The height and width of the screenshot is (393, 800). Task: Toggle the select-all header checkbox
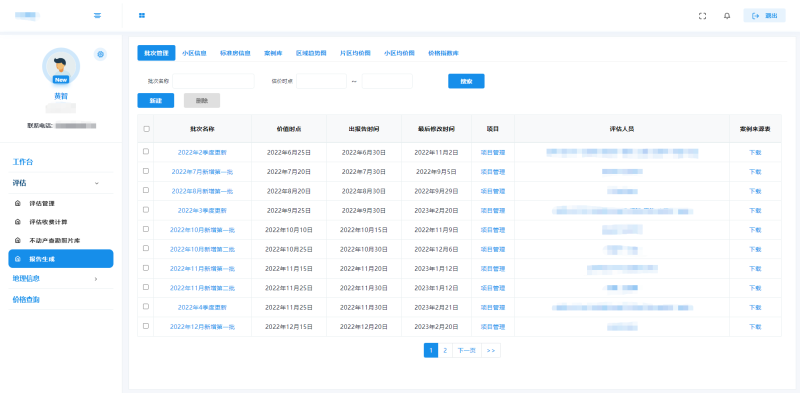coord(146,129)
